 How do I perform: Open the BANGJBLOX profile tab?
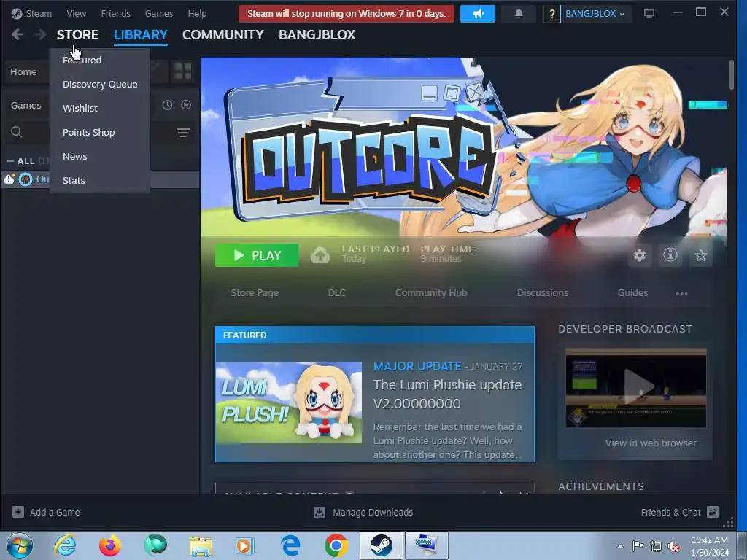coord(317,35)
